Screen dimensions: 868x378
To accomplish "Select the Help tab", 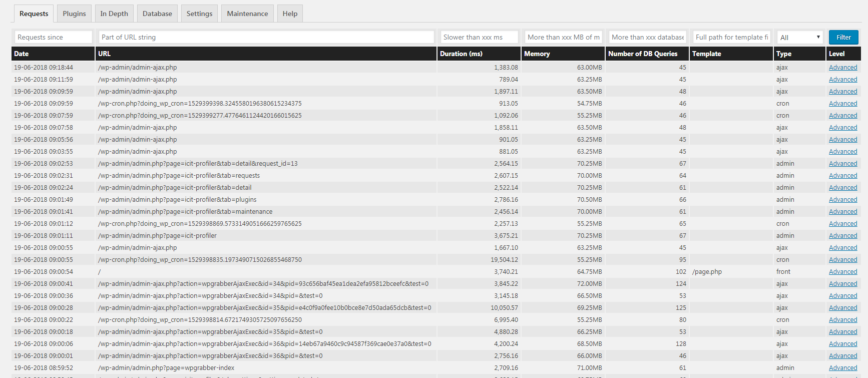I will [x=290, y=14].
